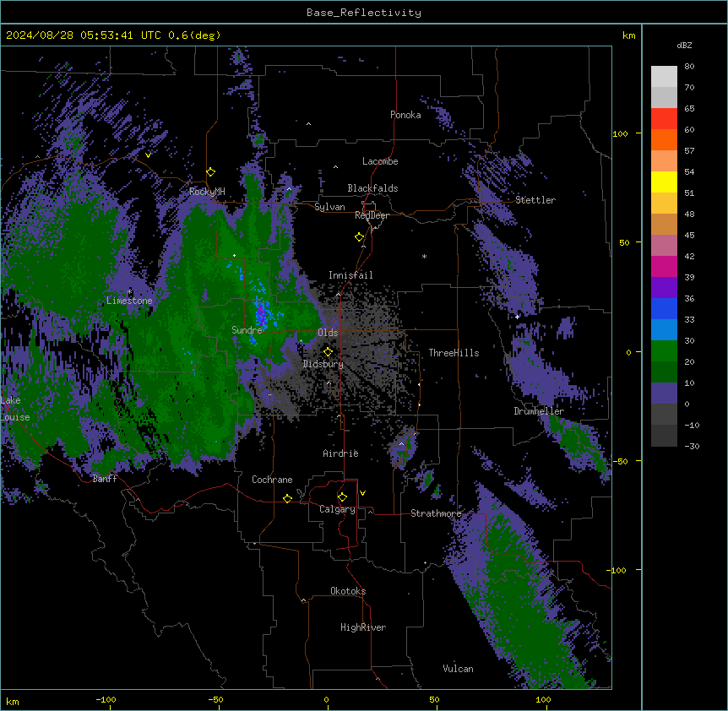Click the light gray swatch below legend value 80
Image resolution: width=728 pixels, height=711 pixels.
[664, 76]
